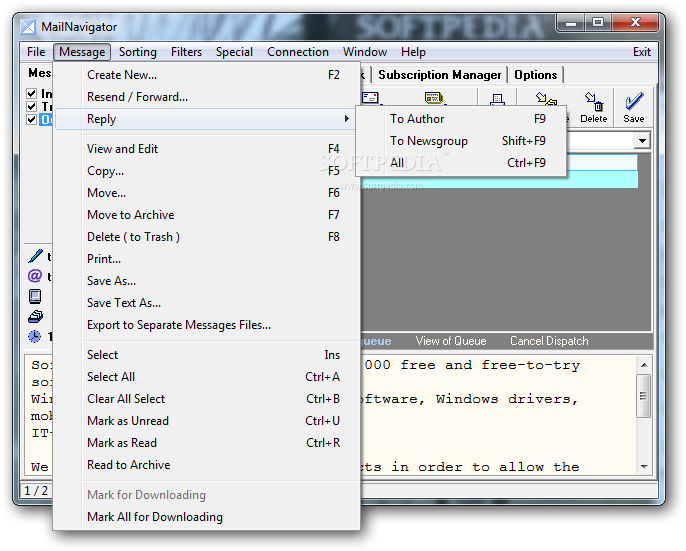Switch to the Subscription Manager tab

[440, 75]
